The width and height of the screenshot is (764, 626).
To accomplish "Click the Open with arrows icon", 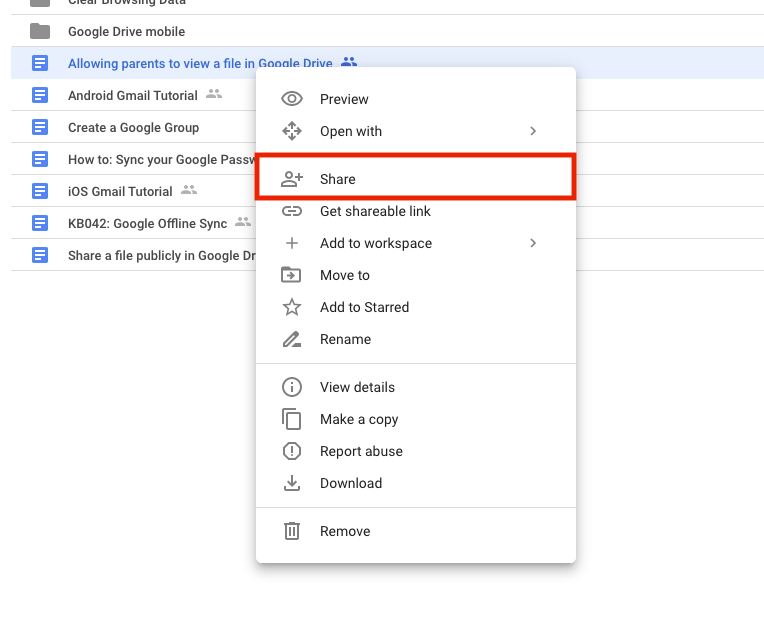I will (x=292, y=131).
